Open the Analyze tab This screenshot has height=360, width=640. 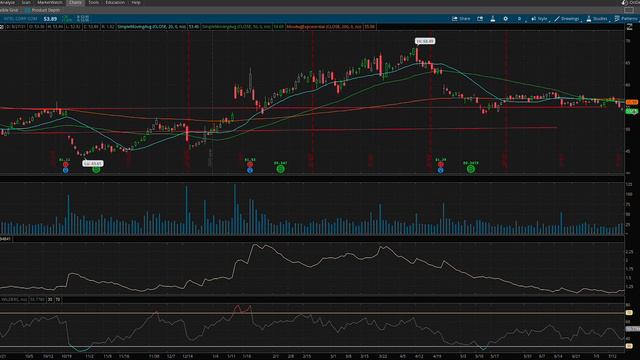[7, 2]
